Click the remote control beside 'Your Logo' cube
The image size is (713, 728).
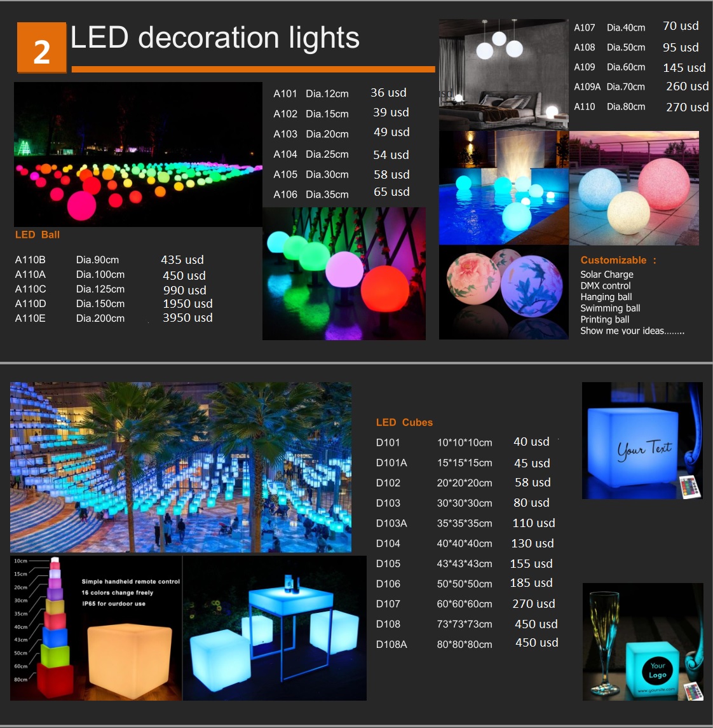pyautogui.click(x=693, y=691)
